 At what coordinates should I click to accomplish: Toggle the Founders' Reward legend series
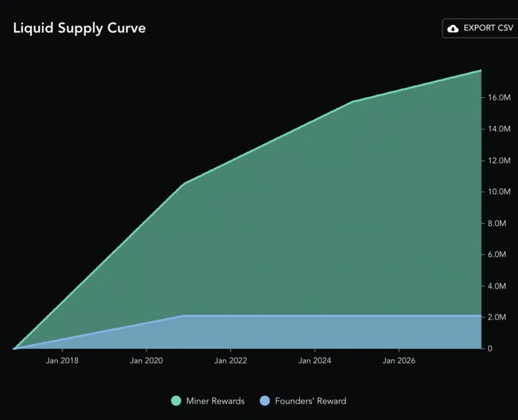coord(303,401)
